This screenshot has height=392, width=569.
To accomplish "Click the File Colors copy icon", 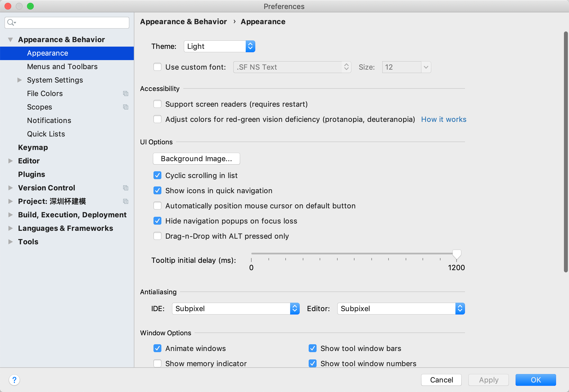I will (125, 93).
